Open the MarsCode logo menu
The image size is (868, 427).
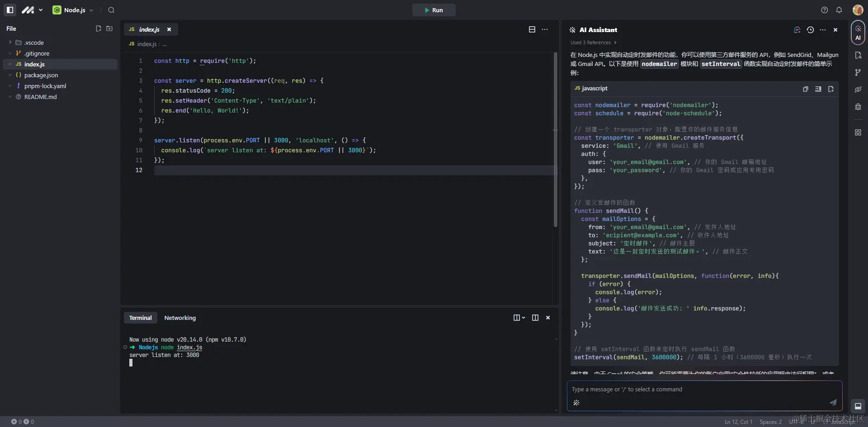(x=32, y=10)
